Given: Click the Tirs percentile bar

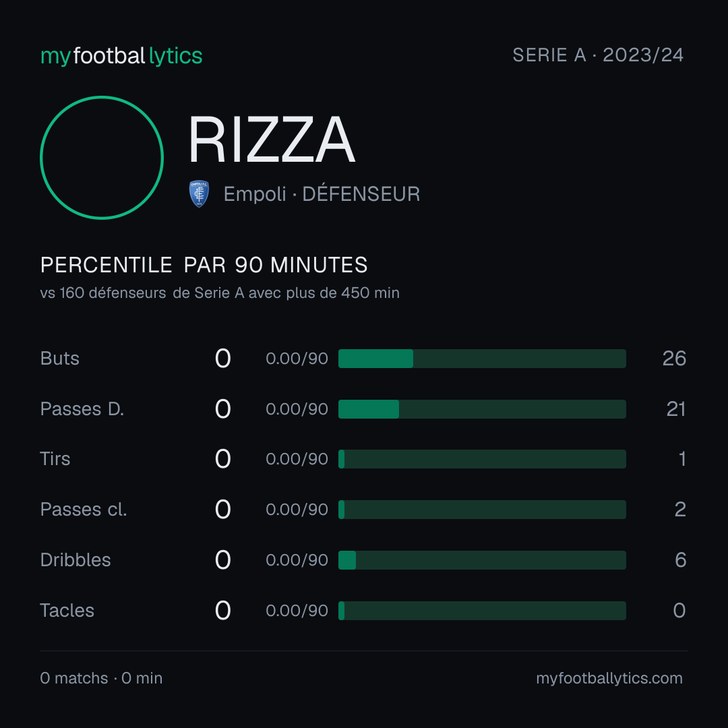Looking at the screenshot, I should click(482, 459).
